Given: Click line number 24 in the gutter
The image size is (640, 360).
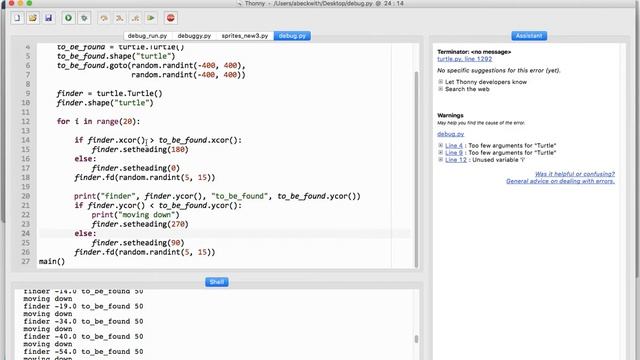Looking at the screenshot, I should (25, 233).
